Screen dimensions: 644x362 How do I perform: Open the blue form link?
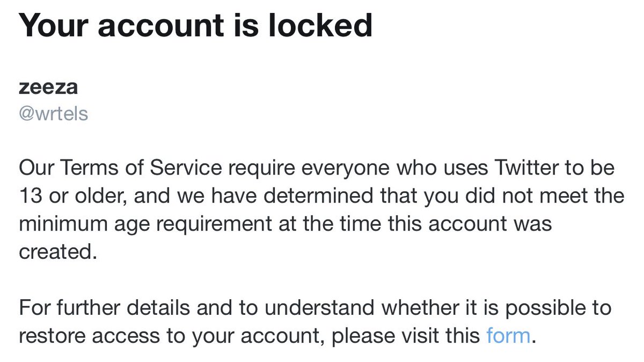508,336
